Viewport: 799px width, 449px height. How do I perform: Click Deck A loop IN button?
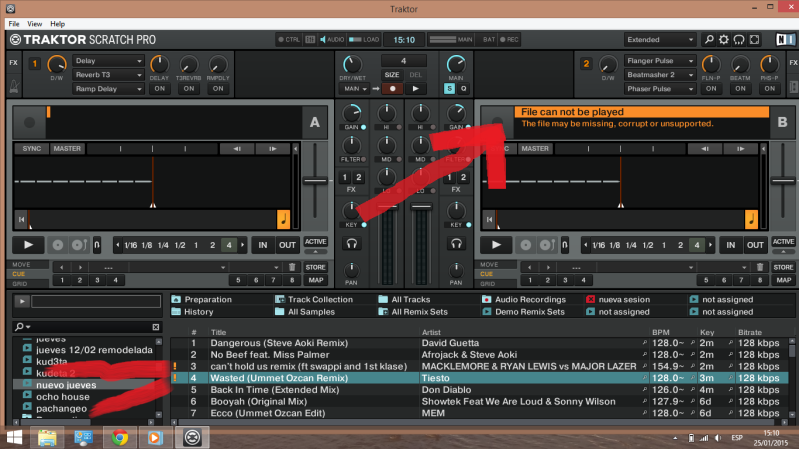(x=262, y=245)
